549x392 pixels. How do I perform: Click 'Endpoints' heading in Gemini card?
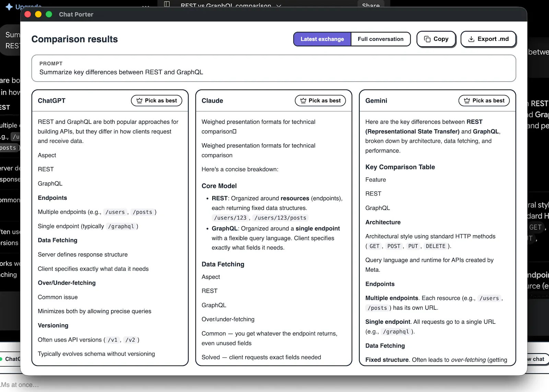pos(380,284)
